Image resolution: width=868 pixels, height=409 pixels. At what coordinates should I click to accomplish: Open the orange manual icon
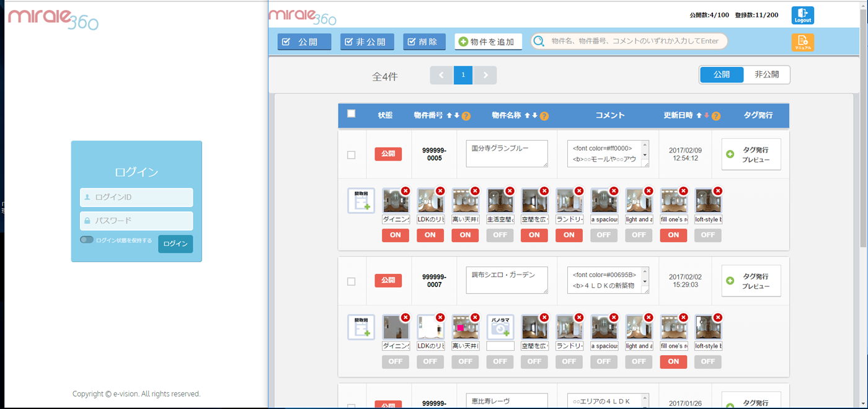pyautogui.click(x=802, y=42)
